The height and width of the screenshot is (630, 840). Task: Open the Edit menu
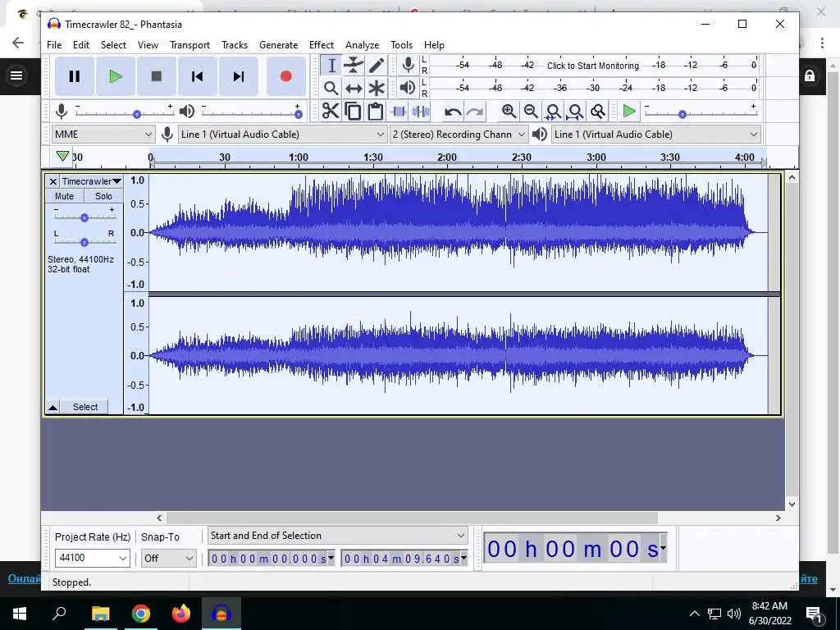pos(81,45)
